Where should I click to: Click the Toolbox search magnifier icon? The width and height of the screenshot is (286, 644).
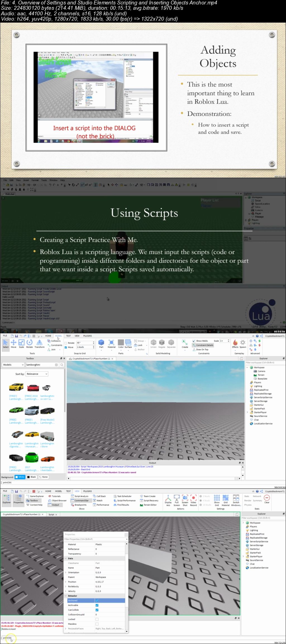(x=62, y=365)
